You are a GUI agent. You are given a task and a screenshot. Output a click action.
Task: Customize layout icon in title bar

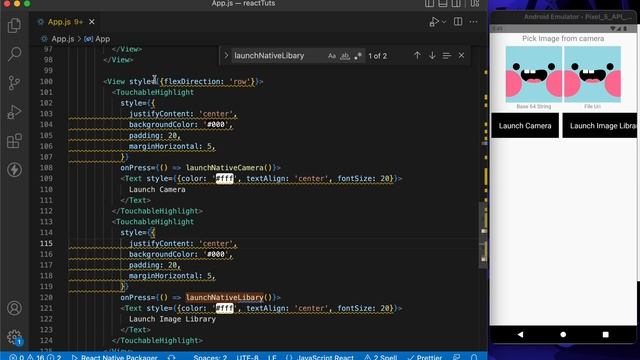(x=475, y=4)
